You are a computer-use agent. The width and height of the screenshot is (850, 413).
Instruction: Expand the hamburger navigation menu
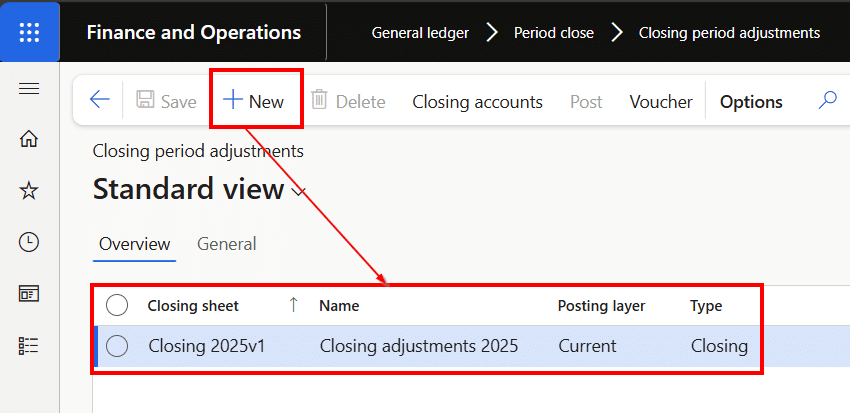tap(29, 89)
